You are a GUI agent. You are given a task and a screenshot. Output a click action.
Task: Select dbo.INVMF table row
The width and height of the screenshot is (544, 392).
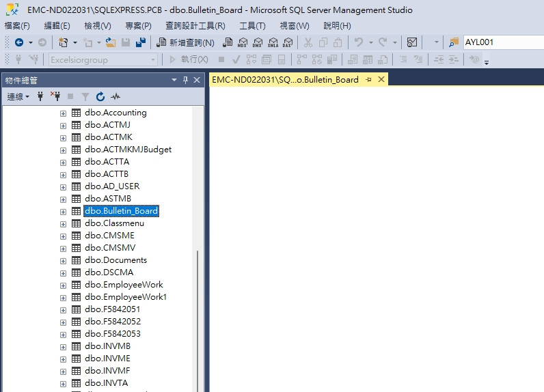[107, 371]
